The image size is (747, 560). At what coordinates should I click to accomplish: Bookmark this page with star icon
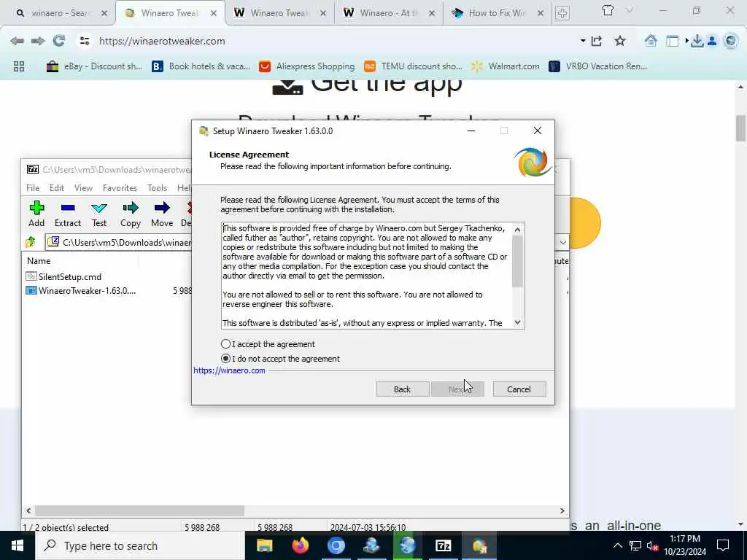620,41
